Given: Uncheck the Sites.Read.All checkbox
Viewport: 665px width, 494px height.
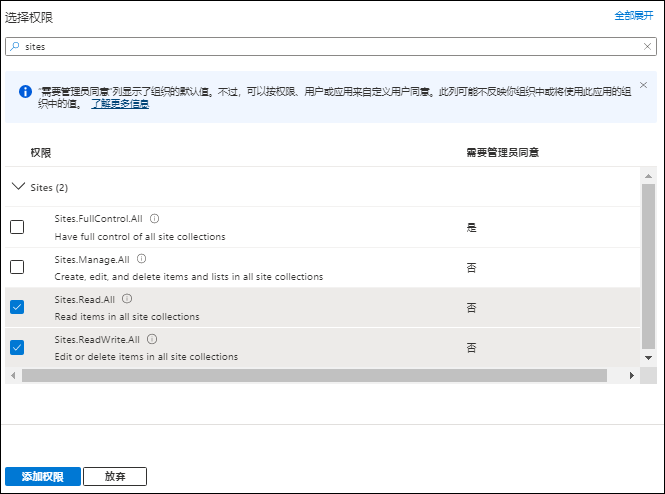Looking at the screenshot, I should point(17,307).
